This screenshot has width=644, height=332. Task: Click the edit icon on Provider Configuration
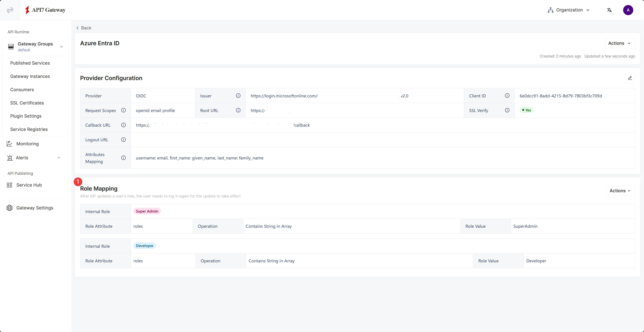[630, 78]
